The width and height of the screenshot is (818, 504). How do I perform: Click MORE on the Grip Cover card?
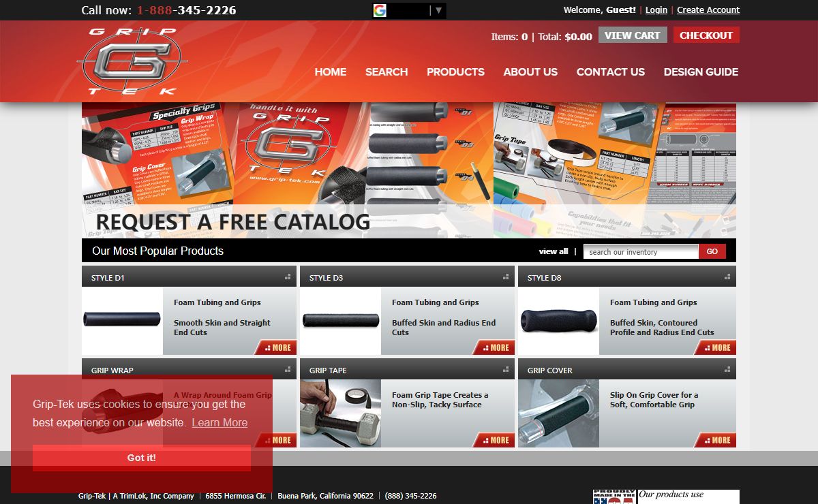tap(716, 440)
